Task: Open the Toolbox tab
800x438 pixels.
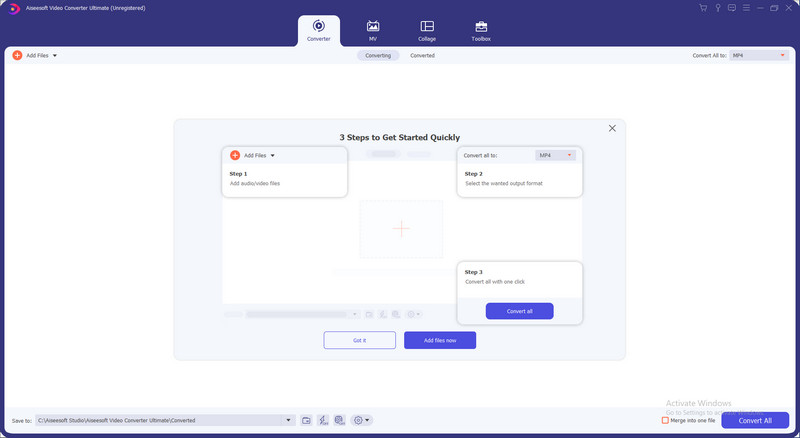Action: pos(481,31)
